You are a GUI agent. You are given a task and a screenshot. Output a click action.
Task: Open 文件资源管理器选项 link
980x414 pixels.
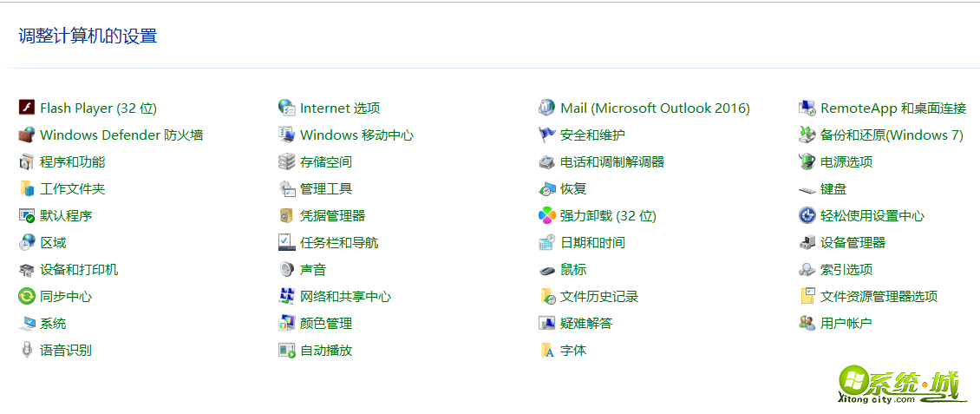[879, 297]
